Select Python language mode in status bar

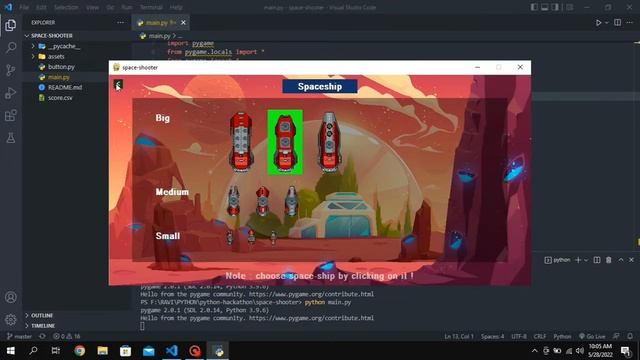[x=562, y=336]
